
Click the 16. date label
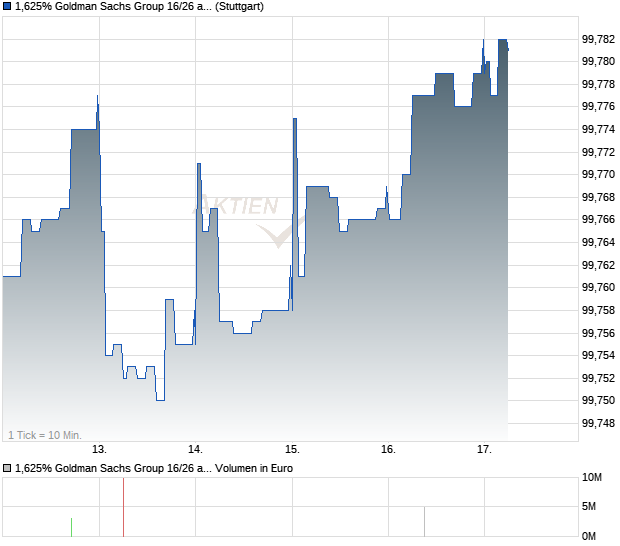388,450
